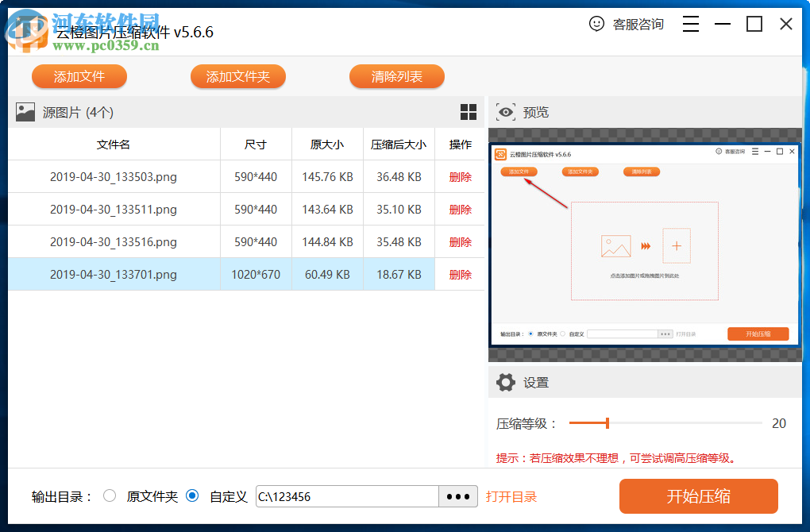Click the grid view icon above the file list
This screenshot has height=532, width=810.
tap(469, 112)
